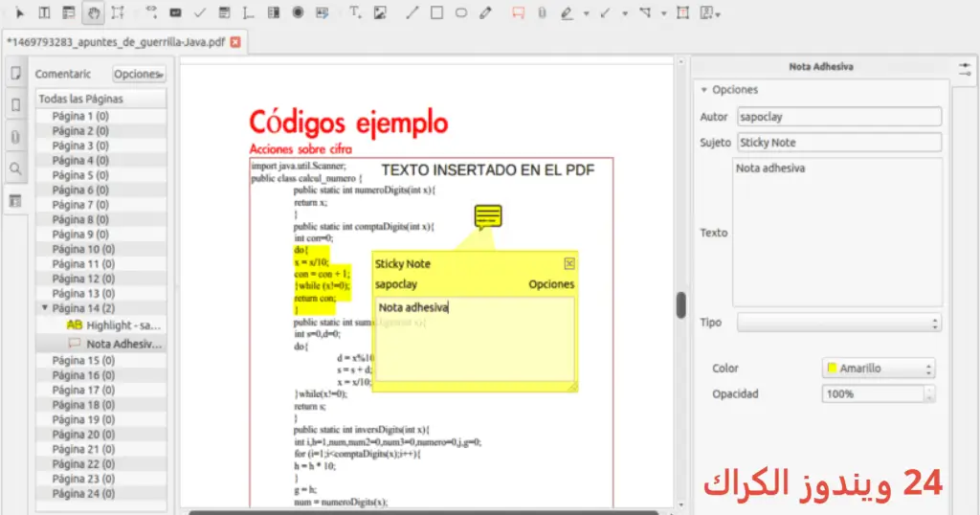Click into the sticky note popup text area

475,339
